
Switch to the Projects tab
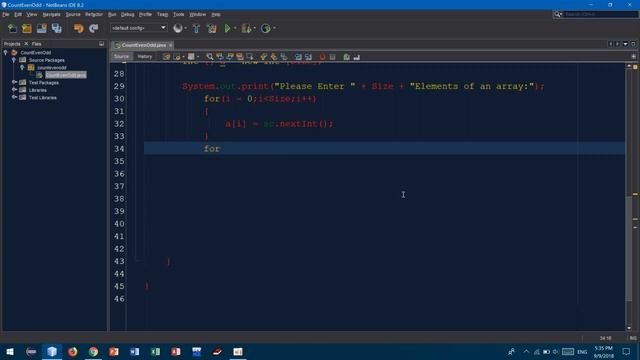(x=12, y=44)
